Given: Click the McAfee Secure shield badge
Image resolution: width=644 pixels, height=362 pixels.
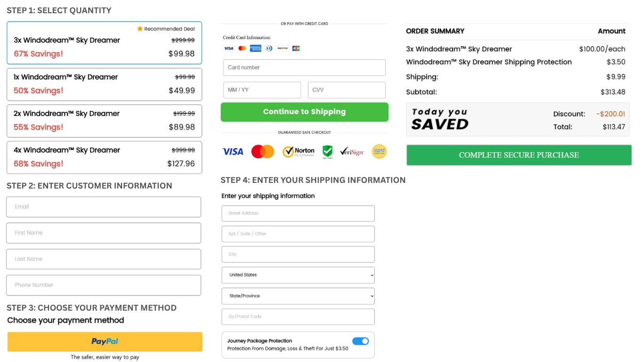Looking at the screenshot, I should [327, 151].
